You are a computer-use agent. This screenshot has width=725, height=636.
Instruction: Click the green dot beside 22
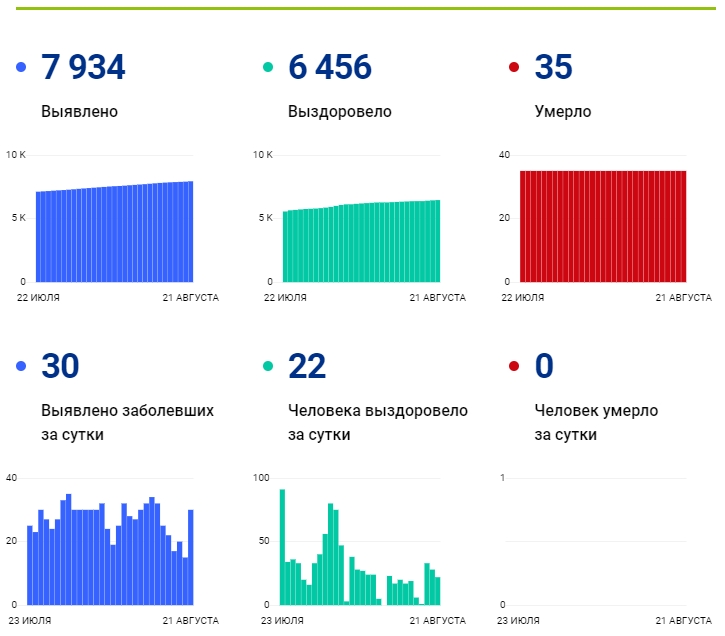coord(268,366)
